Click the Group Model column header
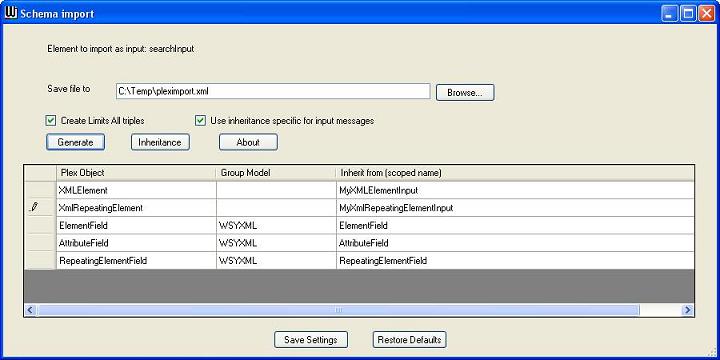Image resolution: width=720 pixels, height=360 pixels. tap(276, 173)
